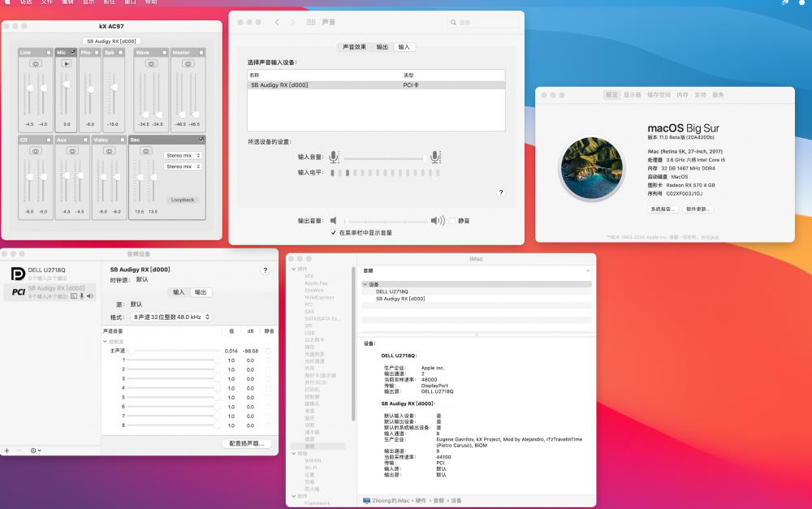Viewport: 812px width, 509px height.
Task: Mute the 主声道 master channel checkbox
Action: click(268, 351)
